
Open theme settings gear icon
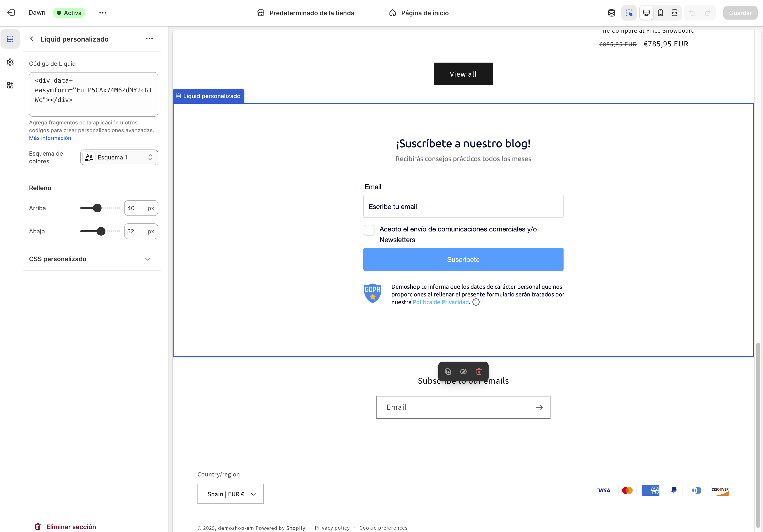[x=10, y=62]
